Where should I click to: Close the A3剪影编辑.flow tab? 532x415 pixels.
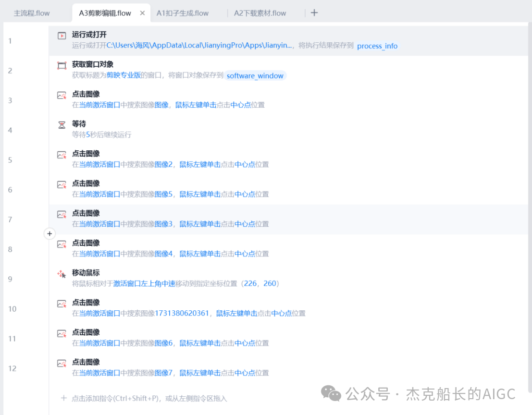point(142,13)
